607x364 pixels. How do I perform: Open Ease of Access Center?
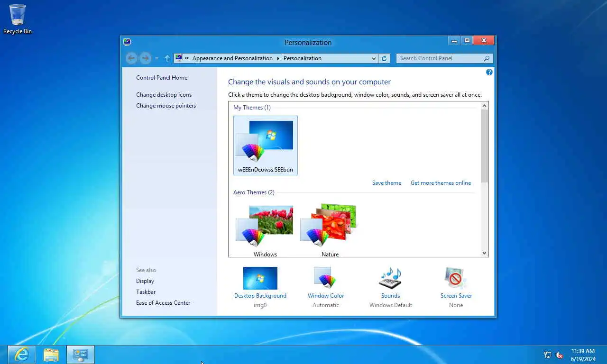click(163, 303)
